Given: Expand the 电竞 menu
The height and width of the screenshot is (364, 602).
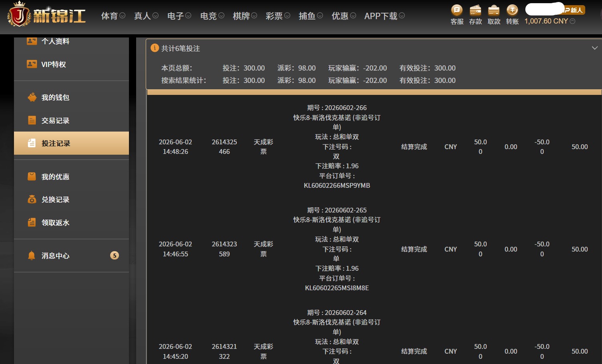Looking at the screenshot, I should 212,16.
